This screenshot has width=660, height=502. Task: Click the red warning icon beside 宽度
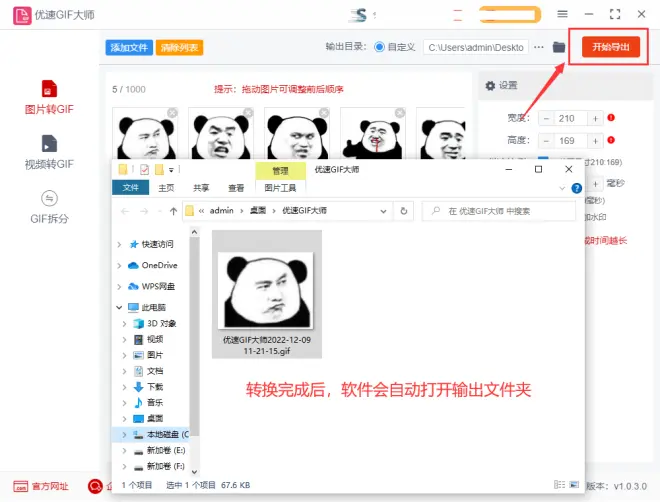pos(611,118)
